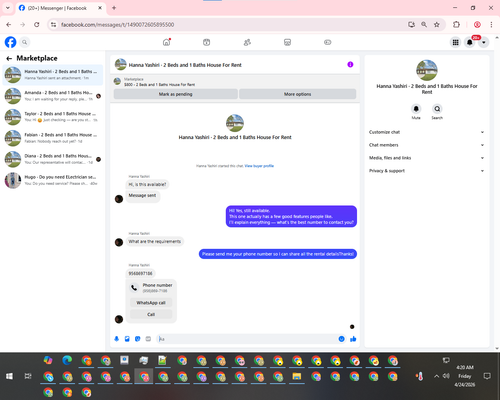The height and width of the screenshot is (400, 500).
Task: Open View buyer profile link
Action: 259,166
